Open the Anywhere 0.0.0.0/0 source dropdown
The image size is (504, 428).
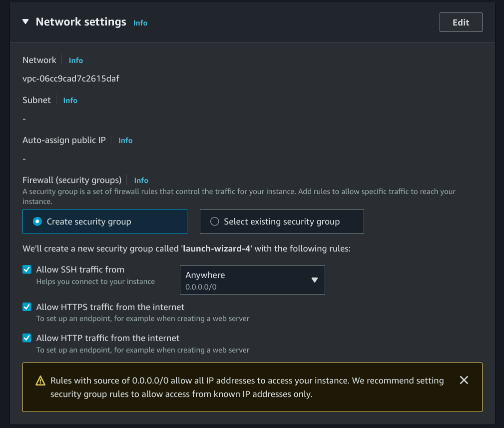point(252,280)
